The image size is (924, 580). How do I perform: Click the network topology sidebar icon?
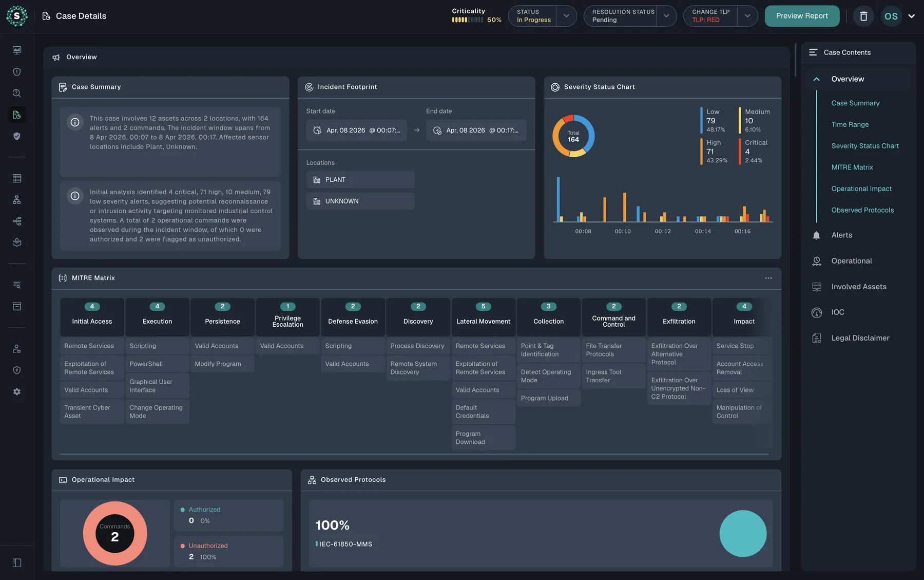17,200
